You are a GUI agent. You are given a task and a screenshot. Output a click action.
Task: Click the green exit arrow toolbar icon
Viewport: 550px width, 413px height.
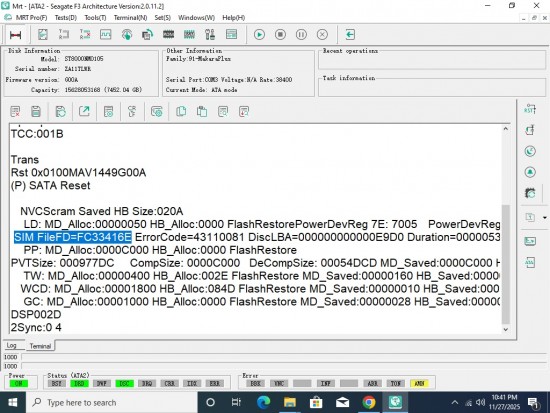coord(350,34)
